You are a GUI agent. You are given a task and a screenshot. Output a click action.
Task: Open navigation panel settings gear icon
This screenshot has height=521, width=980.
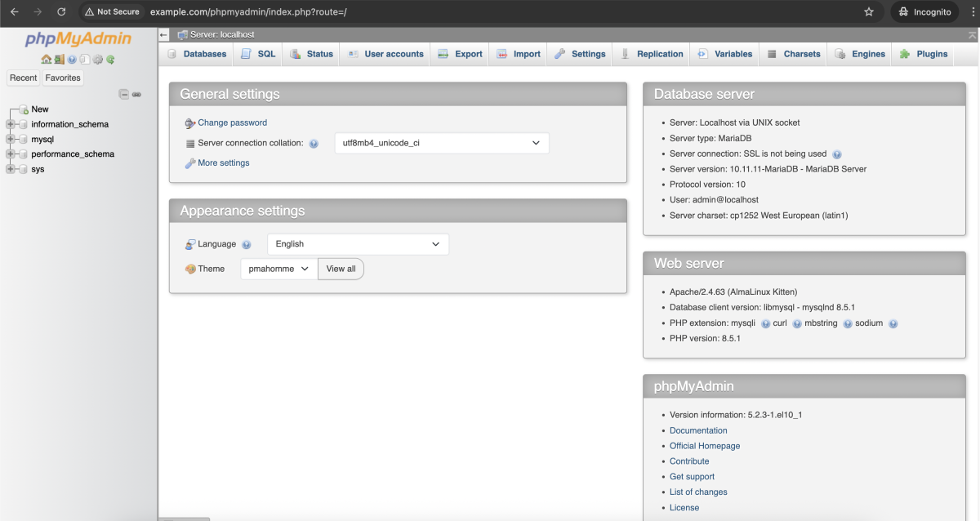click(x=97, y=60)
